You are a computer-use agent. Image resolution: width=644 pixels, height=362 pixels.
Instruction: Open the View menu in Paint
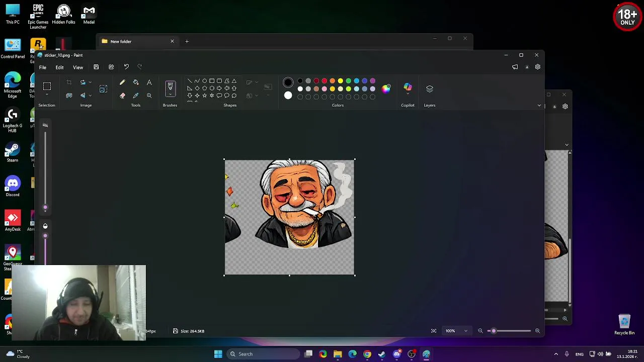click(78, 67)
